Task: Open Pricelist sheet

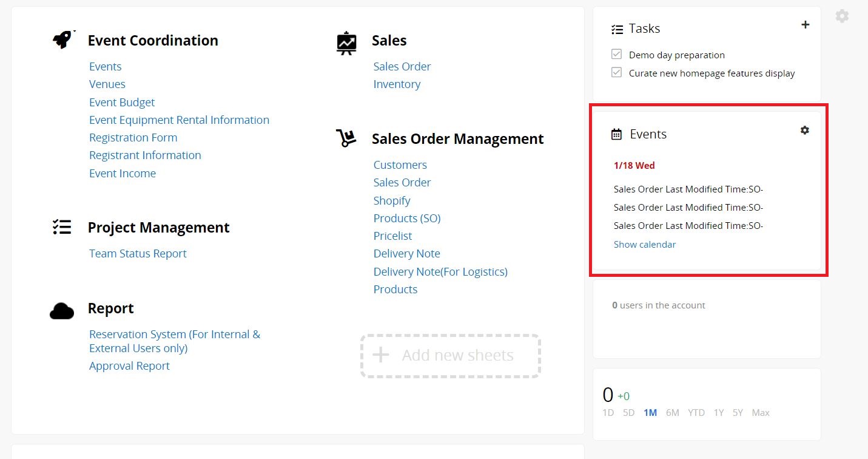Action: [392, 236]
